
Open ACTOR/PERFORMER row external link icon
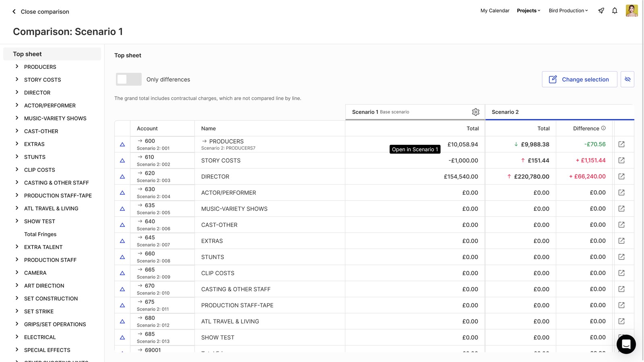click(x=621, y=193)
